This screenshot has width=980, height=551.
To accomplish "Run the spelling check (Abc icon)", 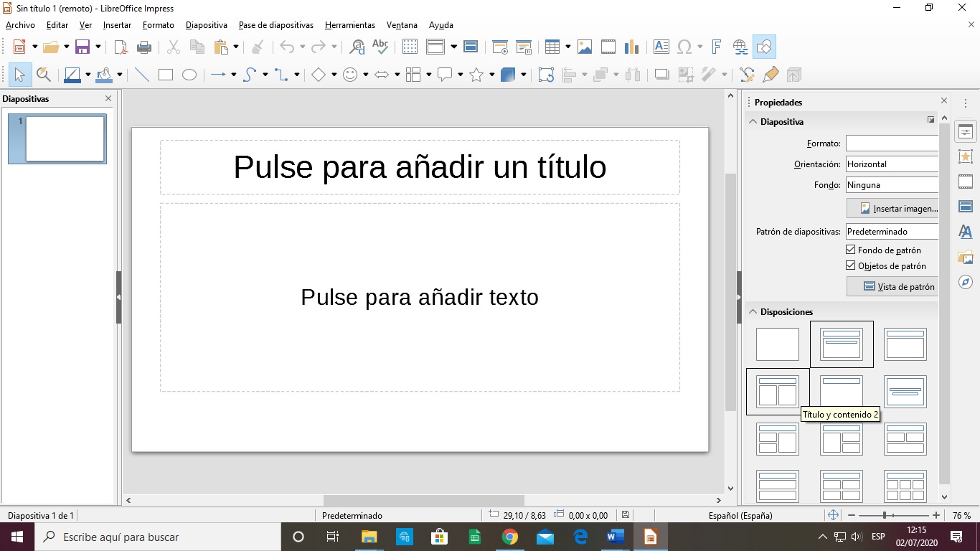I will point(380,47).
